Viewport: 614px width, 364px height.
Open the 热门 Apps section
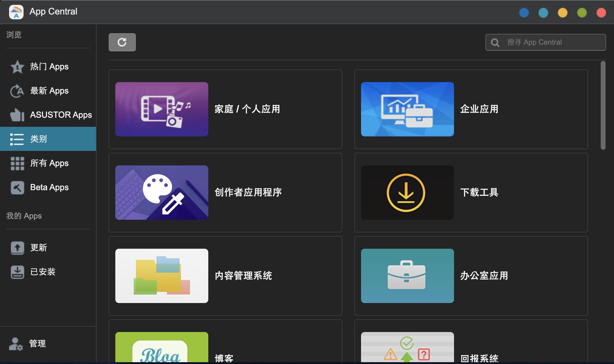click(x=49, y=67)
